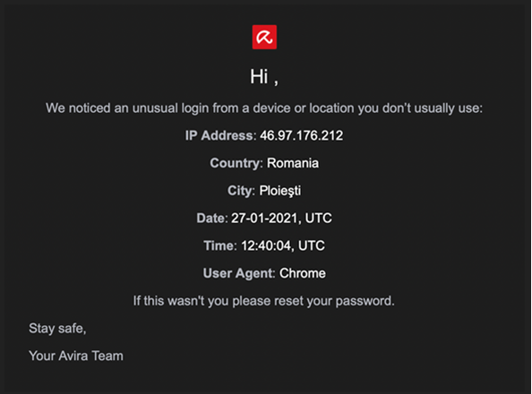Click UTC after the date value
Image resolution: width=532 pixels, height=394 pixels.
[318, 218]
